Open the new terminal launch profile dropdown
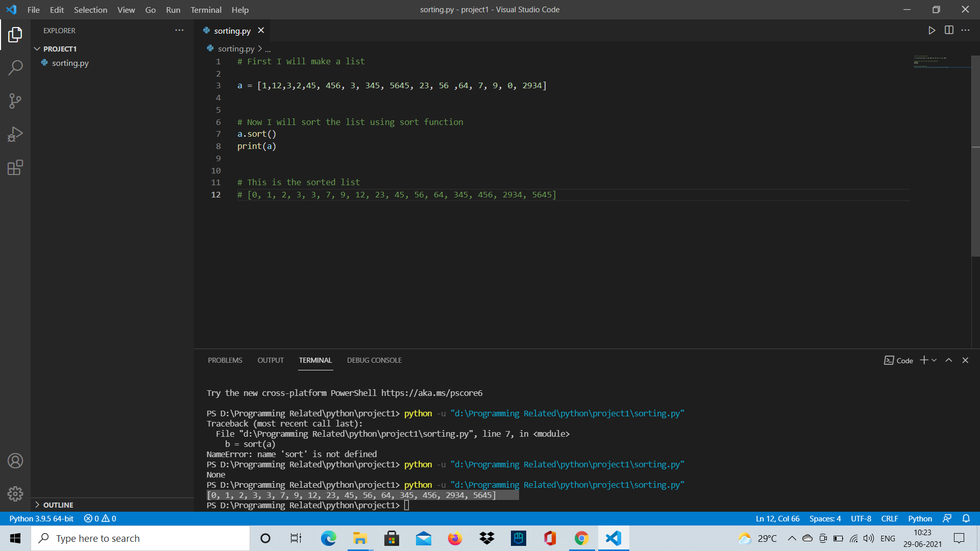This screenshot has width=980, height=551. [x=934, y=360]
